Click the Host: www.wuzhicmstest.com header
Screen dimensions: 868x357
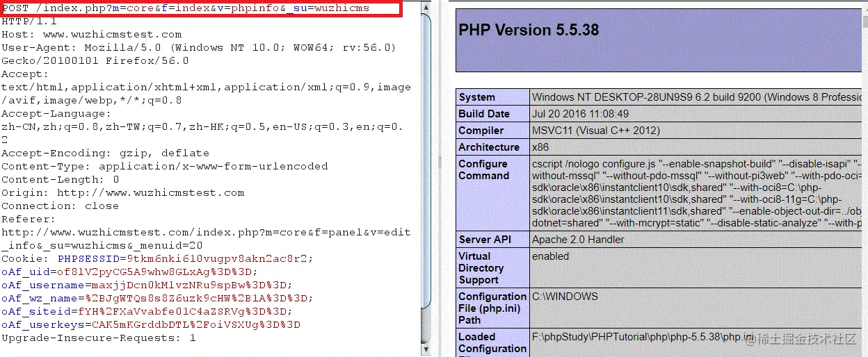92,34
